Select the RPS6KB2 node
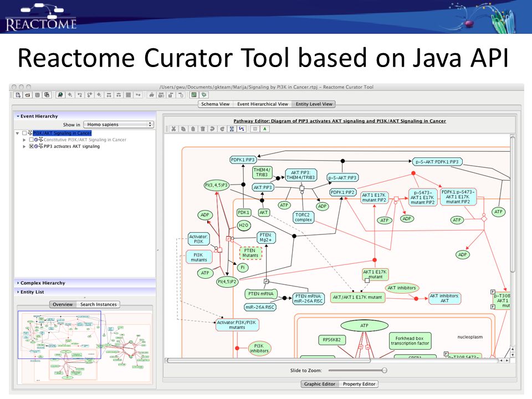 331,340
